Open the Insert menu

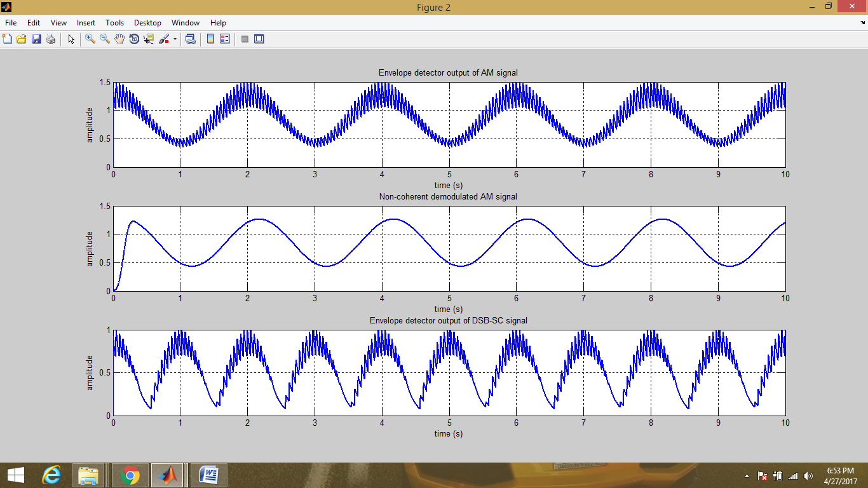point(86,22)
